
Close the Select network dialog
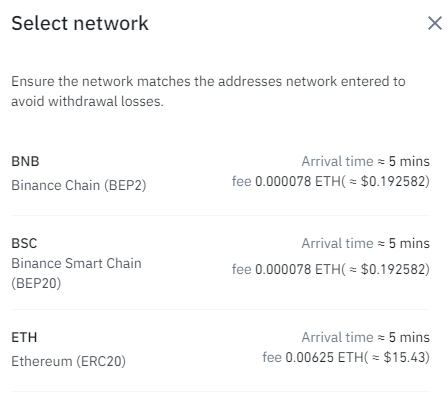[435, 23]
